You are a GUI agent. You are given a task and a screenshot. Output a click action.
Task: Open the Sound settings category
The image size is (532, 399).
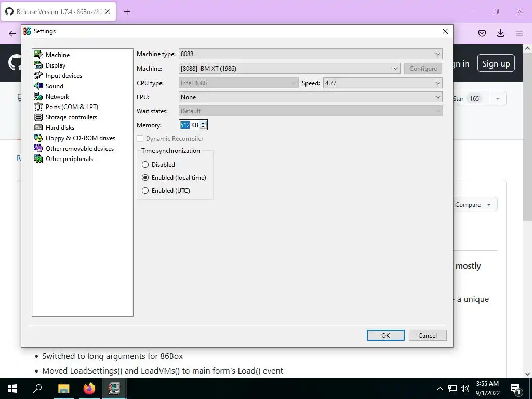(x=54, y=86)
